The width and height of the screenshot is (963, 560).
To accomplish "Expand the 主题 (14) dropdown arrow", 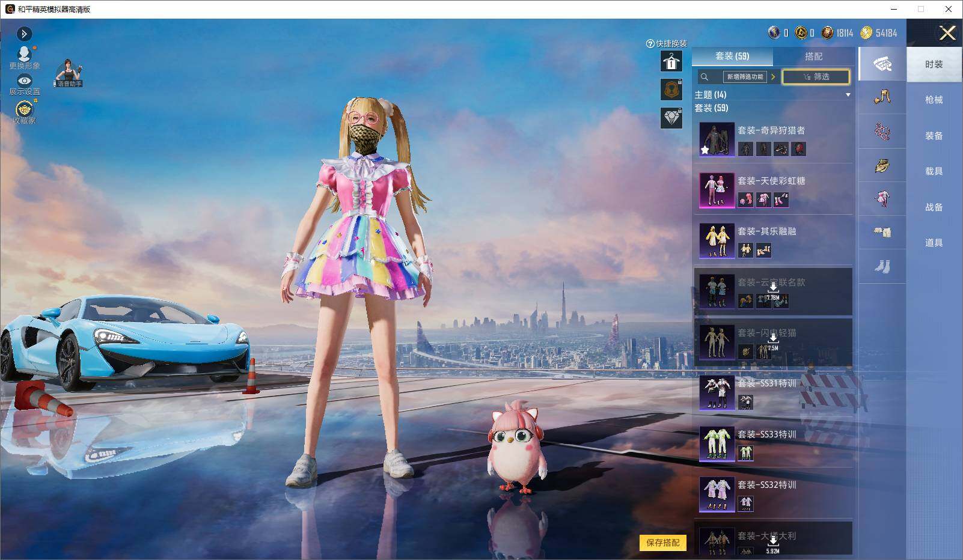I will tap(848, 95).
